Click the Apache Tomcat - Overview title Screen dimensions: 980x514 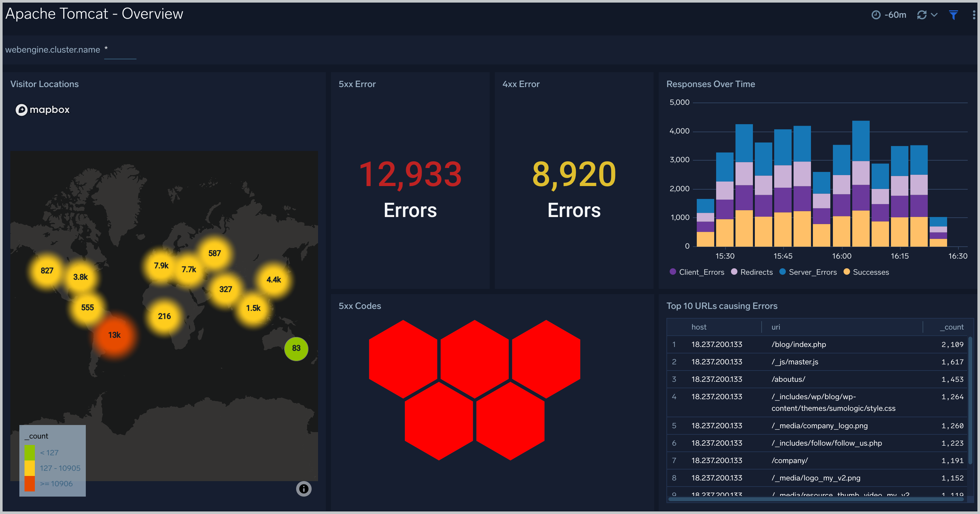[x=94, y=14]
